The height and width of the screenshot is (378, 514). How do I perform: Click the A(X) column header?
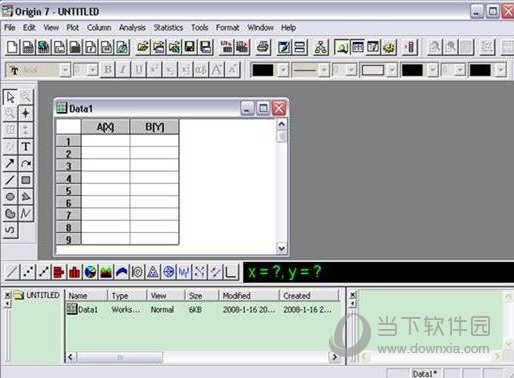(105, 127)
